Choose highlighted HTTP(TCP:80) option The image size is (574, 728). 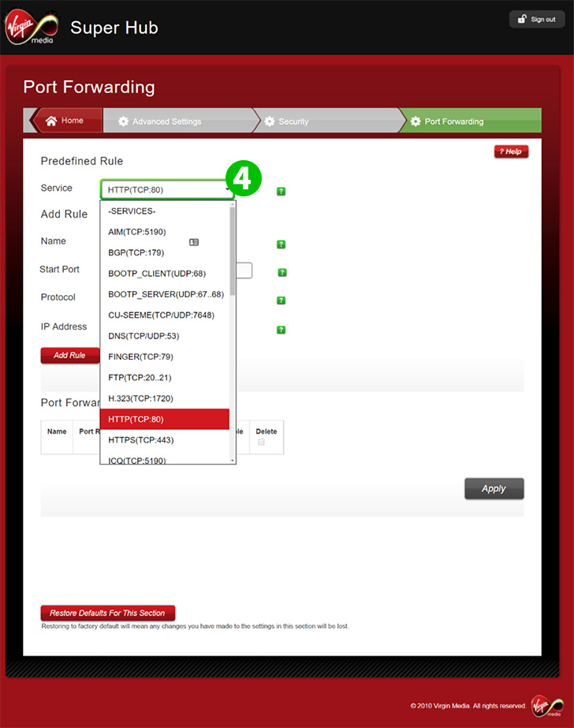[165, 420]
